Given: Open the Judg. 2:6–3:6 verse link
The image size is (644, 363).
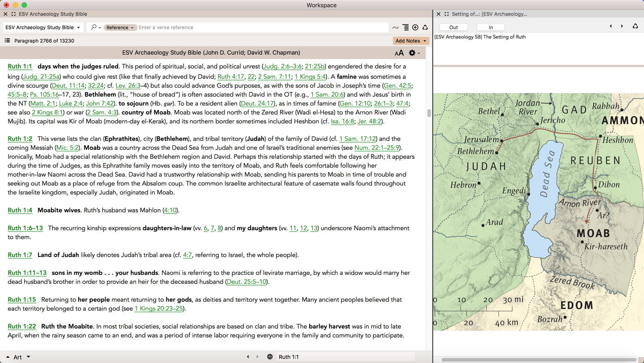Looking at the screenshot, I should tap(282, 67).
